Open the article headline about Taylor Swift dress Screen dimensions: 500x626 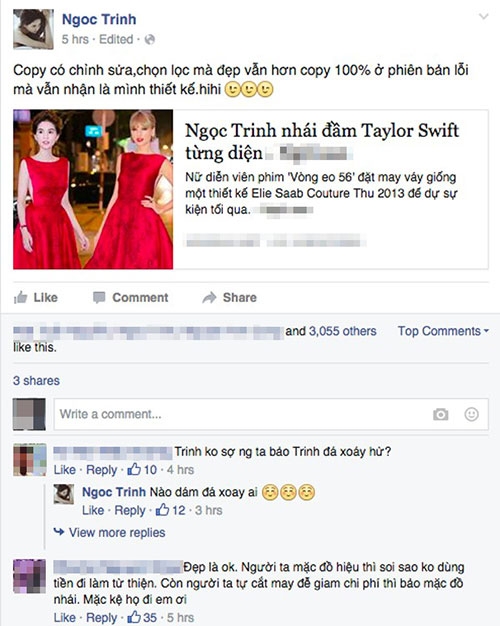tap(322, 141)
